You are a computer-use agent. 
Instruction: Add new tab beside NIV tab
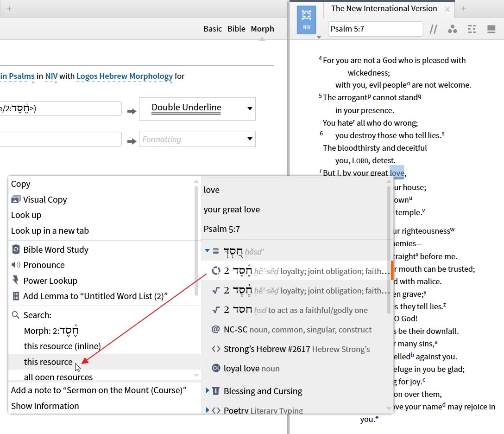coord(463,9)
